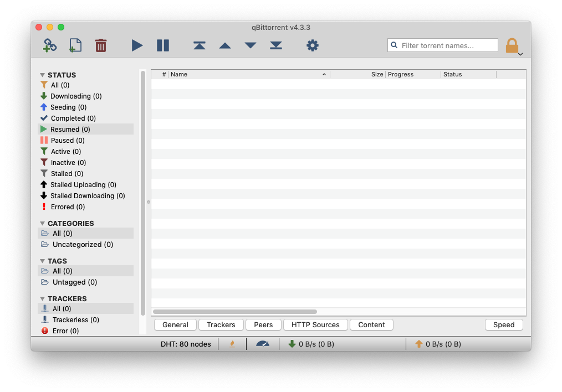
Task: Select Resumed (0) filter
Action: click(85, 129)
